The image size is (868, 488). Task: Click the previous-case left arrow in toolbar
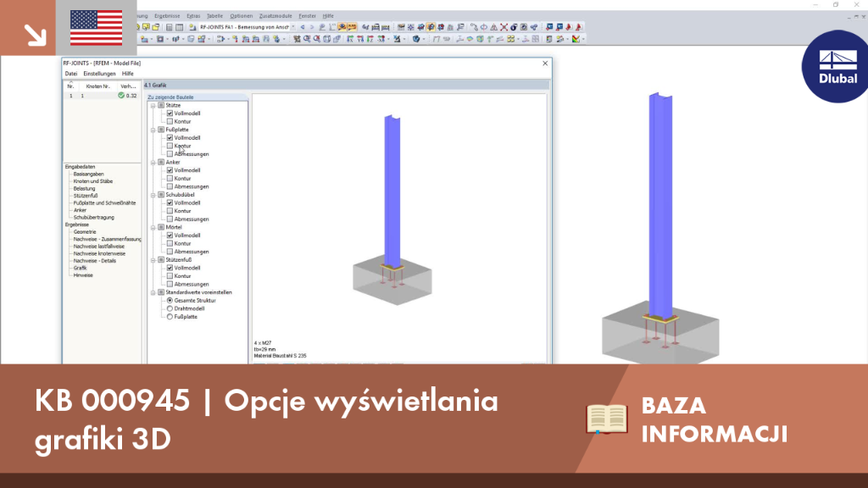tap(303, 27)
